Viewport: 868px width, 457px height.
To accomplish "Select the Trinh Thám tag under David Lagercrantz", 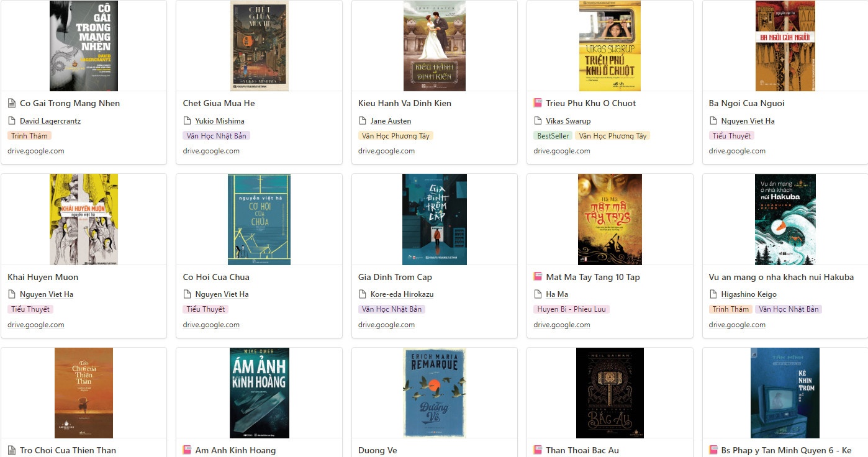I will click(29, 136).
